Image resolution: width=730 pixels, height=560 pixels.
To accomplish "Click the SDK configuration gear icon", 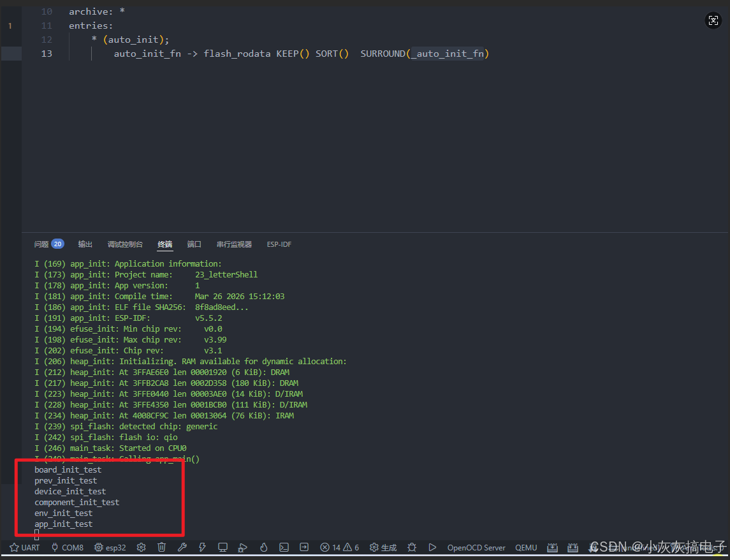I will (x=142, y=547).
